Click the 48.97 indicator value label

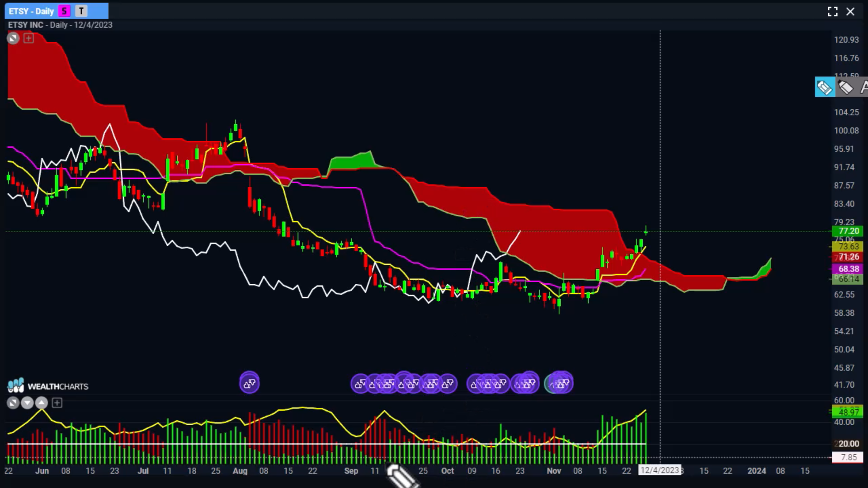point(848,412)
